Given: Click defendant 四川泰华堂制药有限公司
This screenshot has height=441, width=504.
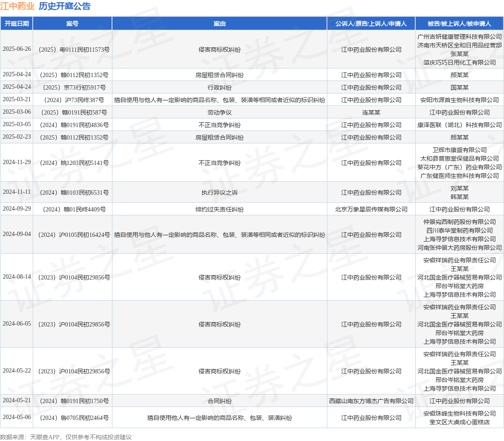Looking at the screenshot, I should tap(459, 230).
